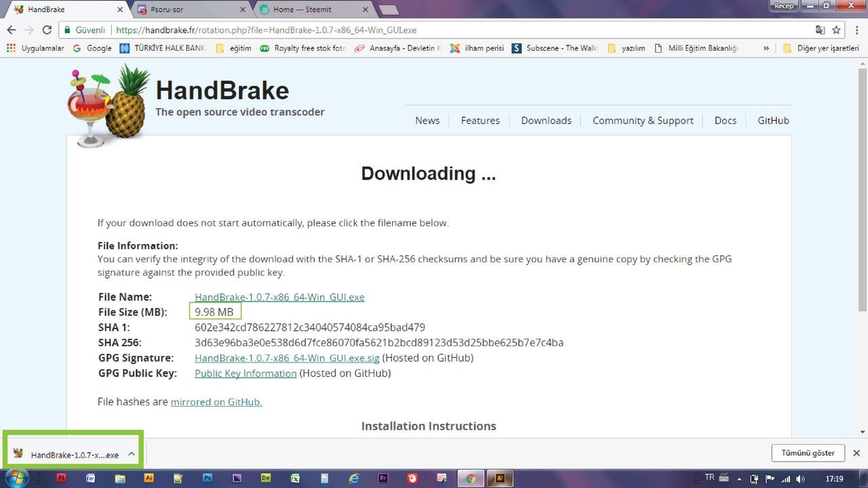The image size is (868, 488).
Task: Open the Anasayfa - Devletin K bookmark
Action: point(398,48)
